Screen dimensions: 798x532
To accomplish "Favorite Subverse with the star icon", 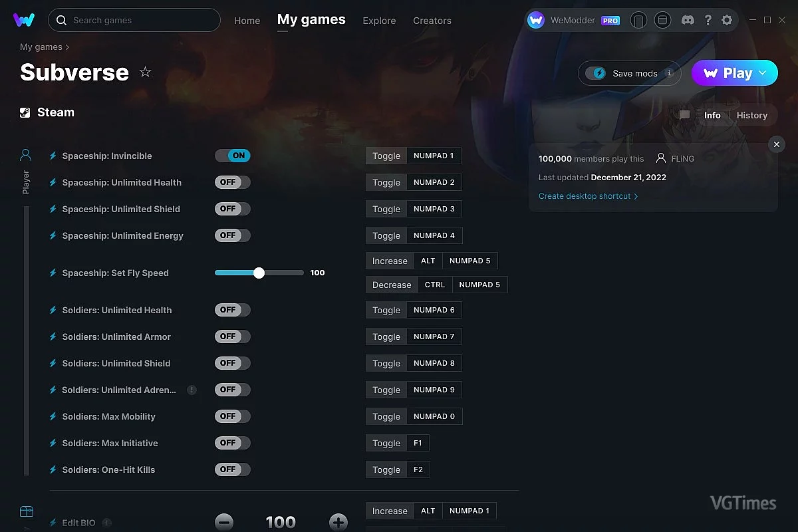I will pos(145,72).
